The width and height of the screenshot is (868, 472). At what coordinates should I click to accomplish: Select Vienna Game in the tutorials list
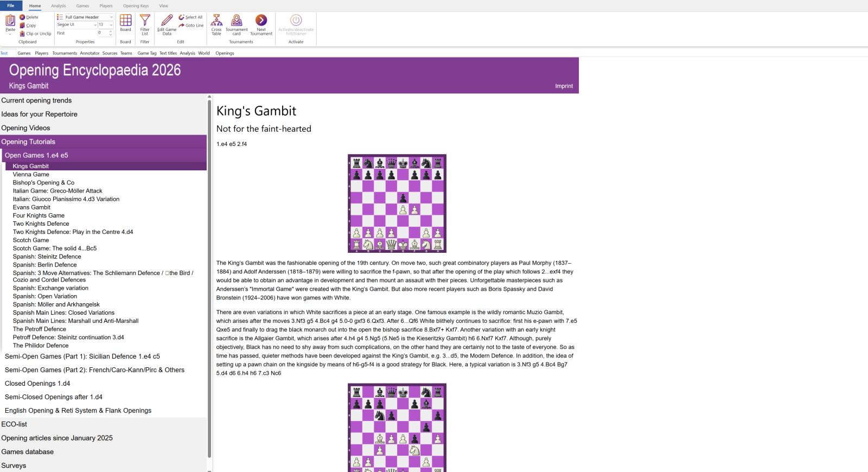(31, 175)
